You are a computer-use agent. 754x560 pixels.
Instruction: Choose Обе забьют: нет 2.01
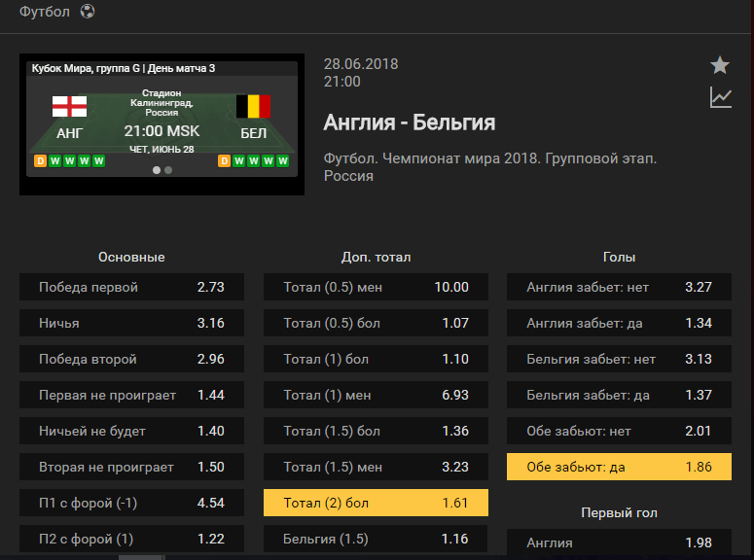point(620,431)
